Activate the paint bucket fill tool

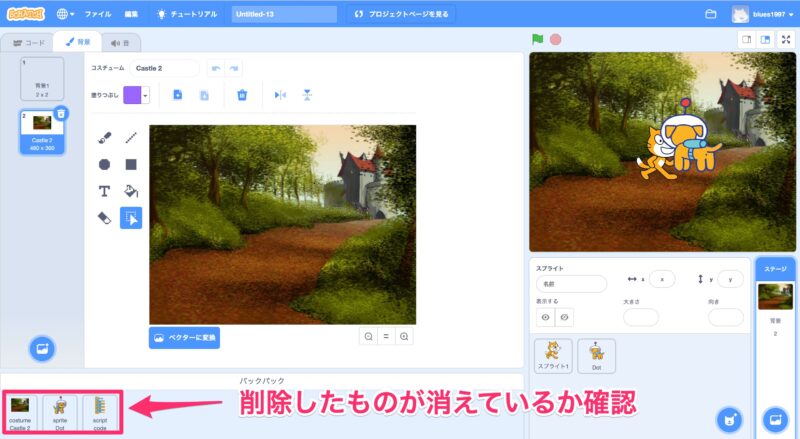(131, 191)
